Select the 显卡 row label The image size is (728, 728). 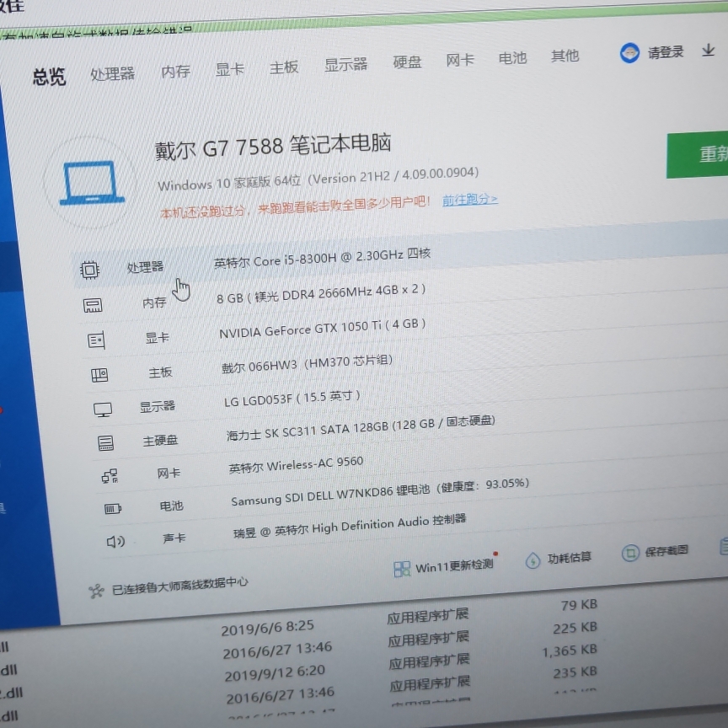(x=158, y=338)
